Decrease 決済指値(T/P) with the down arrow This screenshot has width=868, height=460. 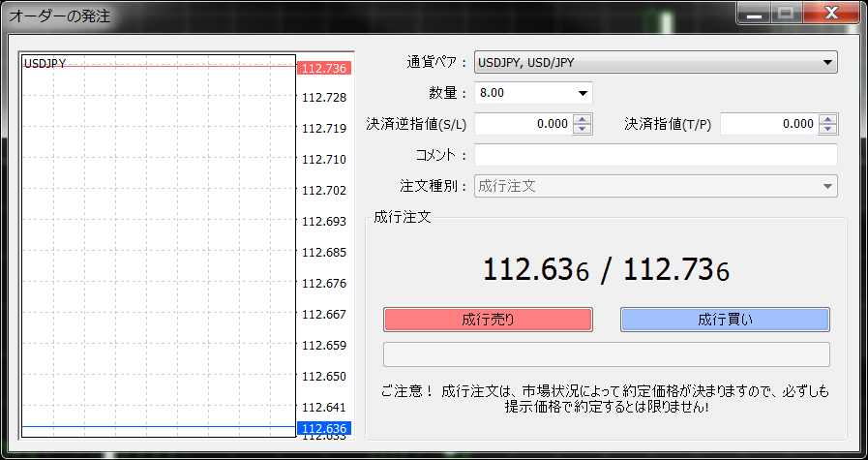point(827,129)
